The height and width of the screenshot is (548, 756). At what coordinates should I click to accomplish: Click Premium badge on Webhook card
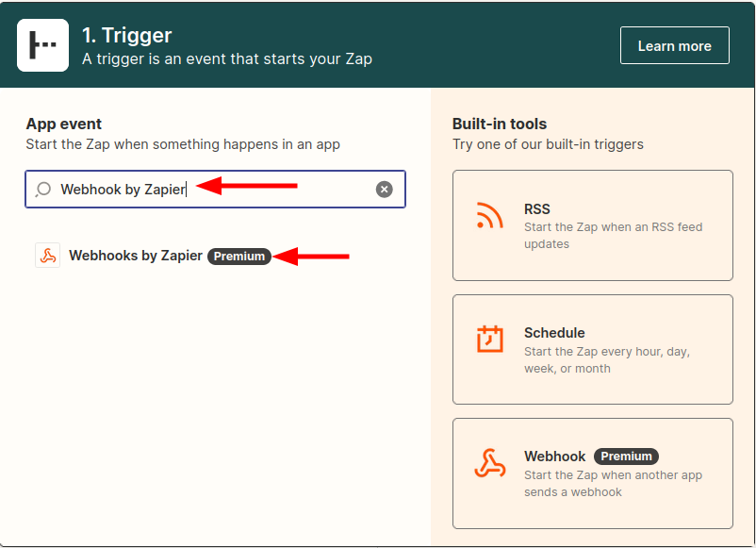[626, 457]
